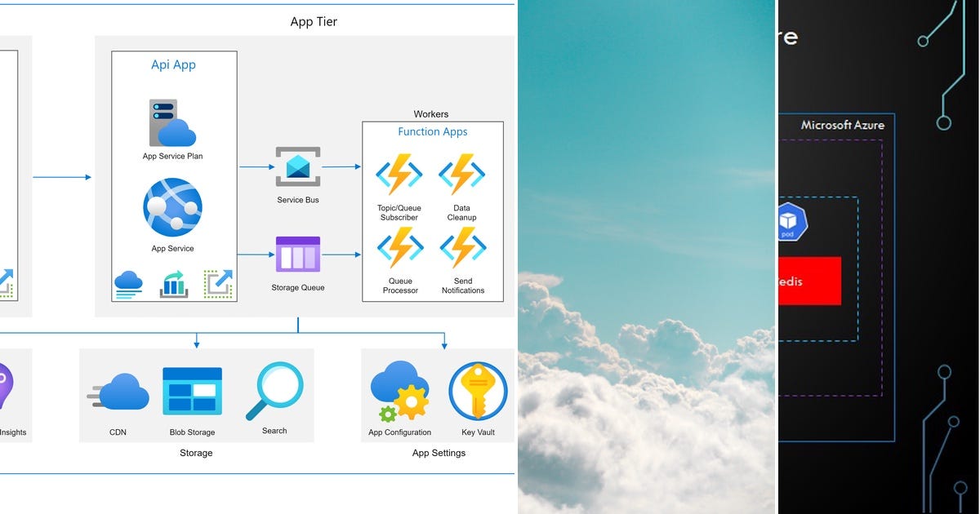
Task: Select the purple Storage Queue icon
Action: [x=298, y=255]
